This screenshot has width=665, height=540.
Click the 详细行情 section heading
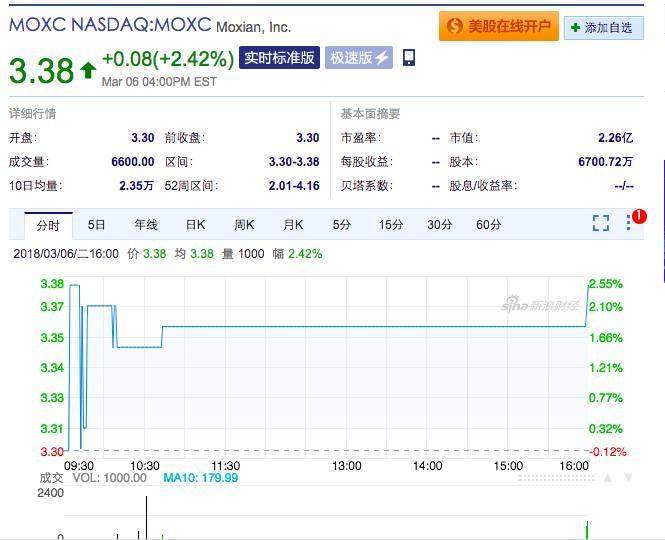32,113
